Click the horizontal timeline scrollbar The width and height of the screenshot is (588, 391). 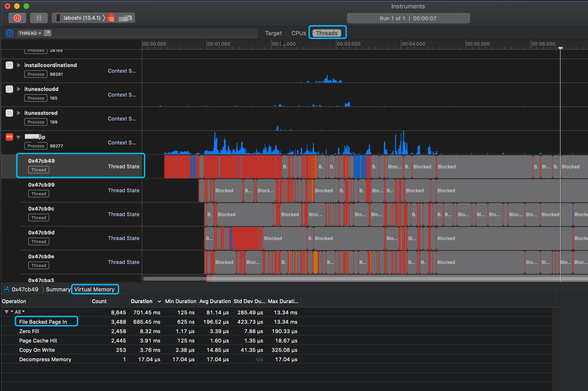pos(365,278)
